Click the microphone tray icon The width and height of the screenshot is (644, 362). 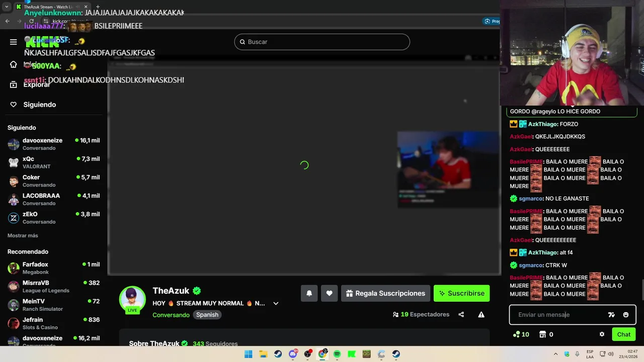[577, 354]
